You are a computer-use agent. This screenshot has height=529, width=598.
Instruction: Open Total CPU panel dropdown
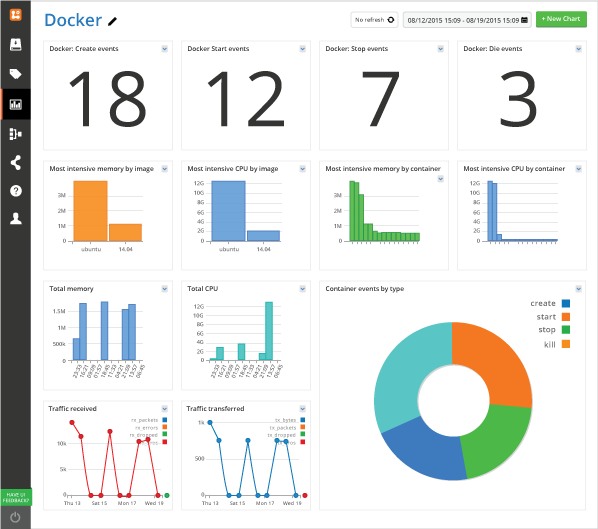pos(302,289)
